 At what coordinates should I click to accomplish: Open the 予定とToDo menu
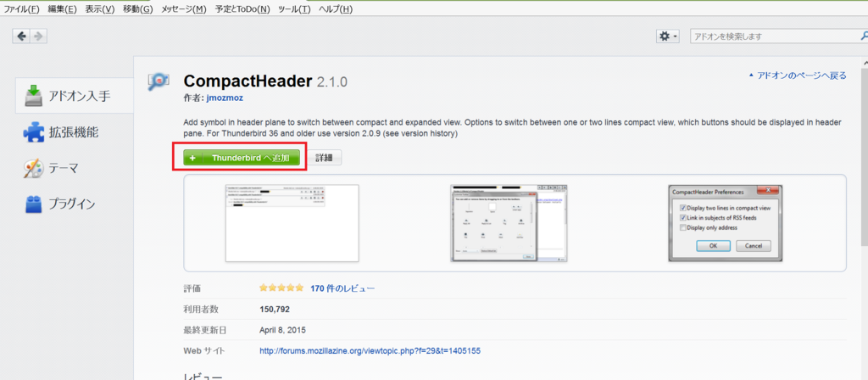pyautogui.click(x=242, y=9)
